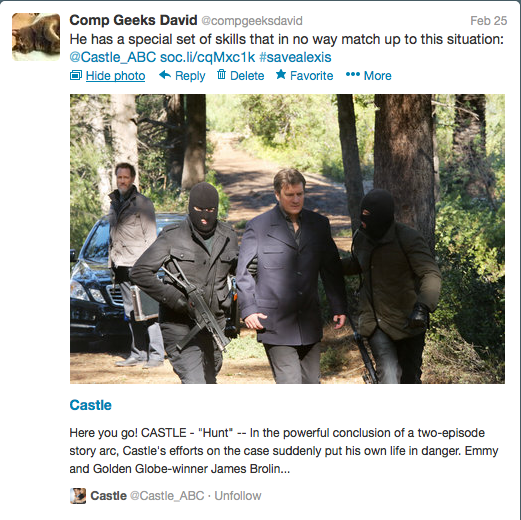Open the Castle card title link

[90, 405]
